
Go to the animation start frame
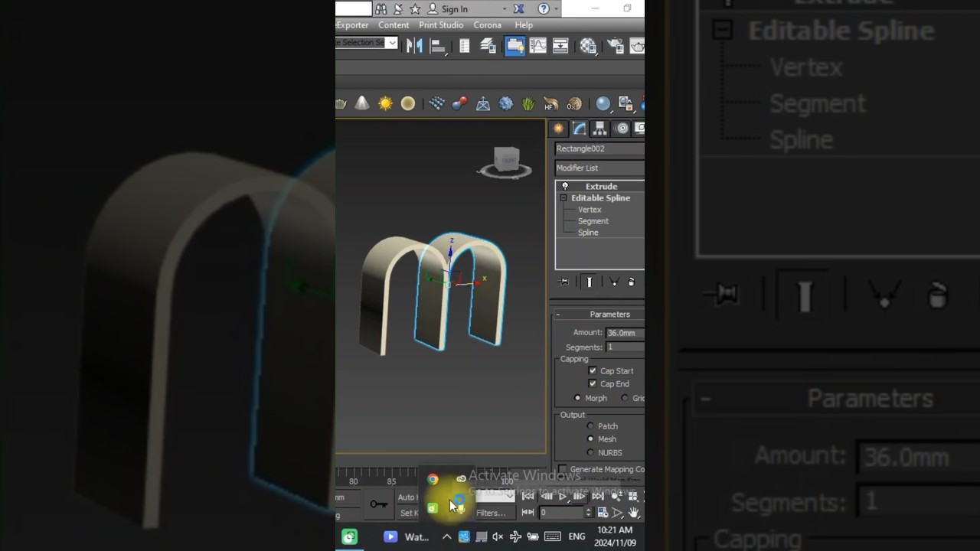[528, 497]
